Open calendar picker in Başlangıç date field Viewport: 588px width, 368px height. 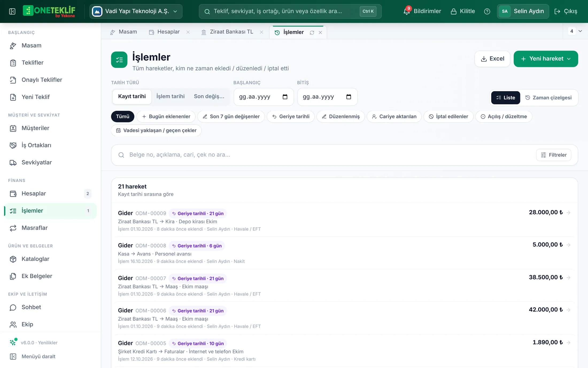coord(285,97)
